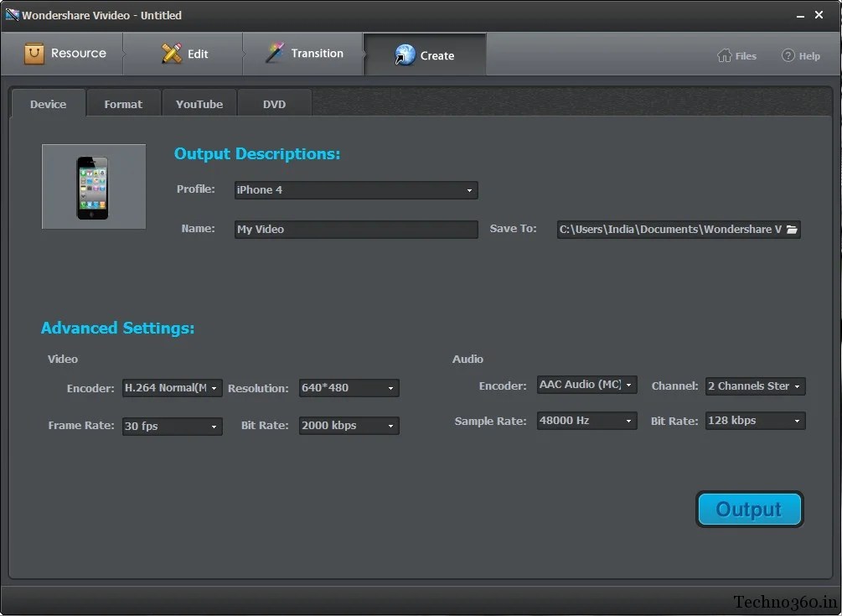Open the YouTube output tab
Screen dimensions: 842x616
click(x=199, y=104)
